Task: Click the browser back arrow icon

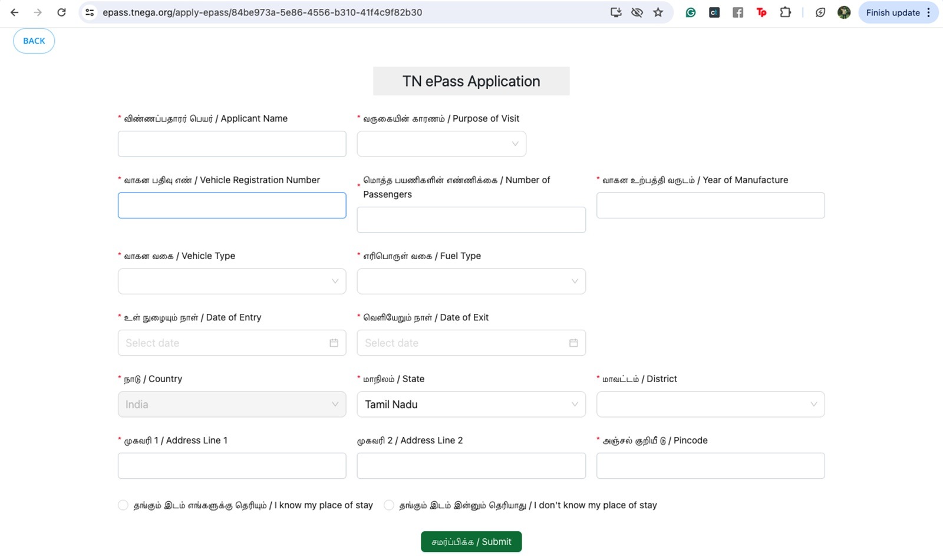Action: (x=15, y=12)
